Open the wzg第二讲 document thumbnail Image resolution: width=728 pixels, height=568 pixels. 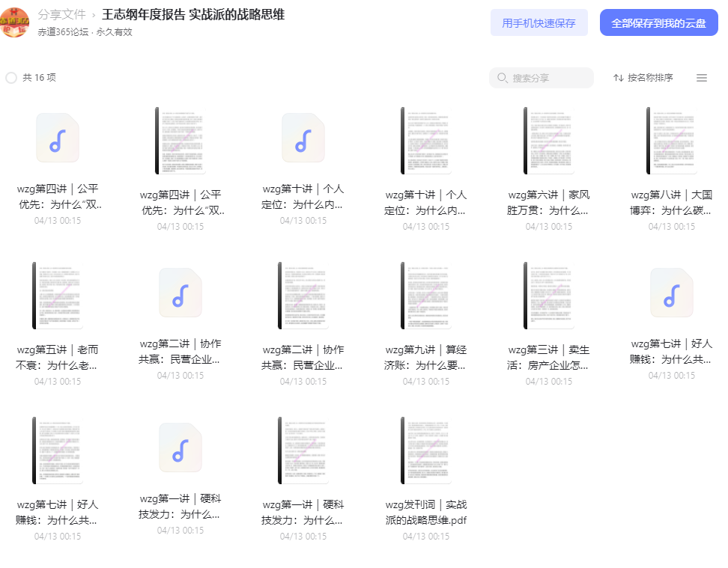pyautogui.click(x=303, y=296)
